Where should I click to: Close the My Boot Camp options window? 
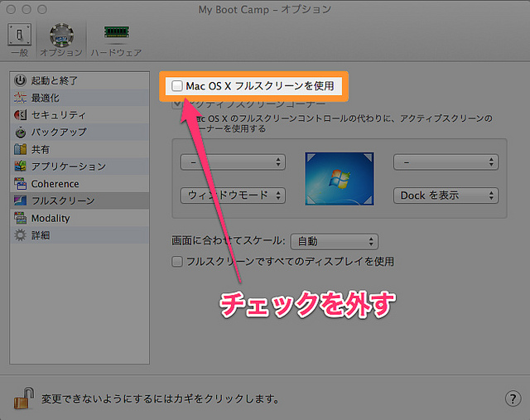pyautogui.click(x=11, y=9)
